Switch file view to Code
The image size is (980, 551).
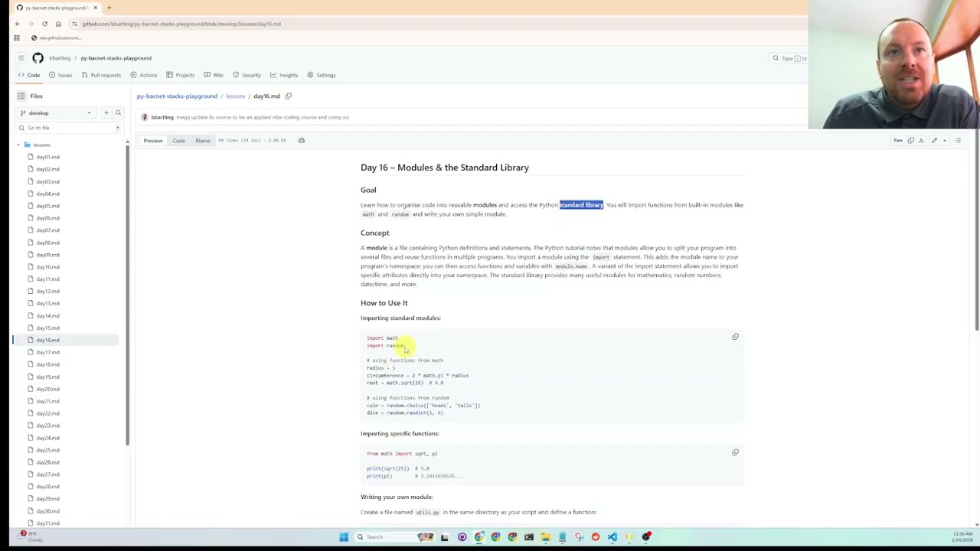point(178,140)
